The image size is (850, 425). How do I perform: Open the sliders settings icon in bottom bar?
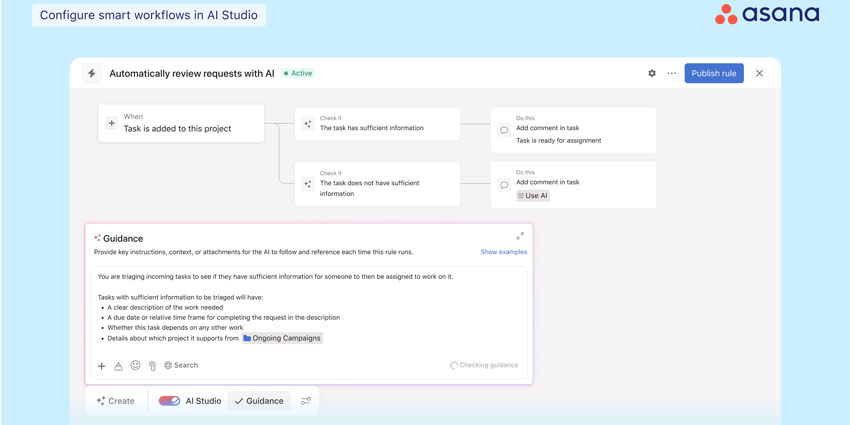point(306,401)
